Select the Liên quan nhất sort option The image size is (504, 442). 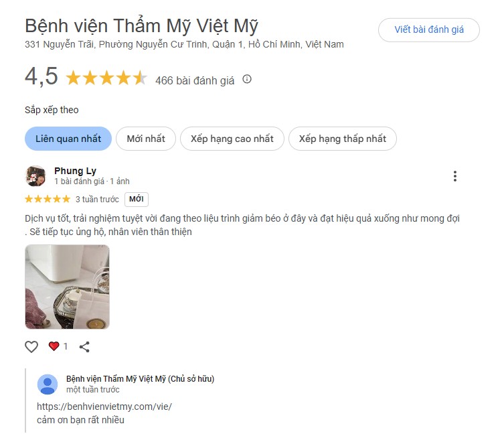pos(68,139)
